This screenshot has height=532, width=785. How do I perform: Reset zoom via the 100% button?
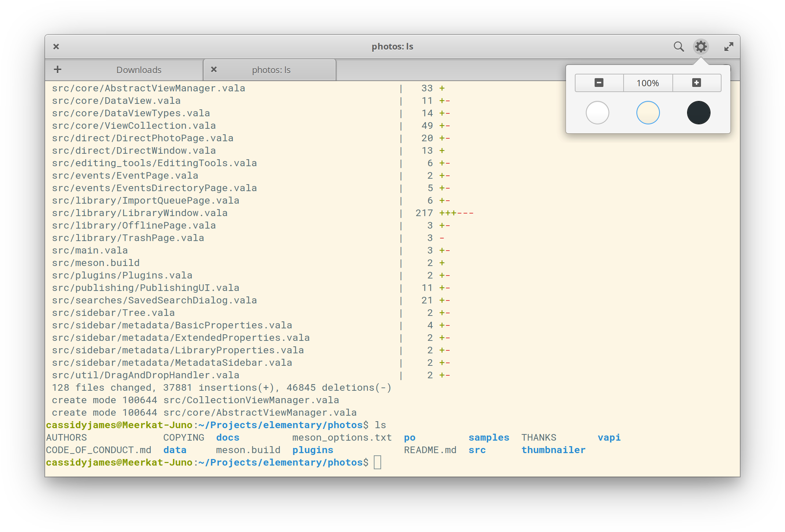click(x=648, y=83)
